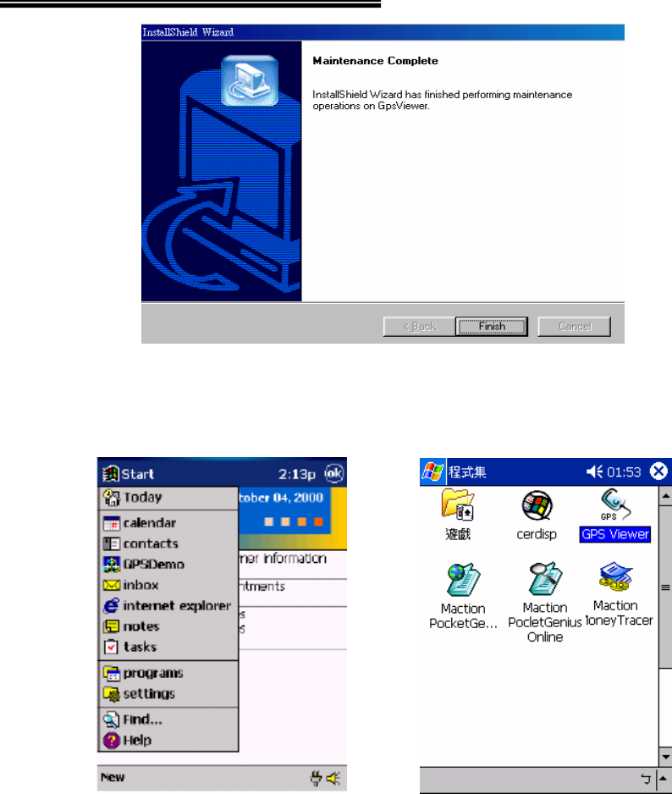The width and height of the screenshot is (672, 794).
Task: Tap the 01:53 clock in 程式集 title bar
Action: tap(624, 472)
